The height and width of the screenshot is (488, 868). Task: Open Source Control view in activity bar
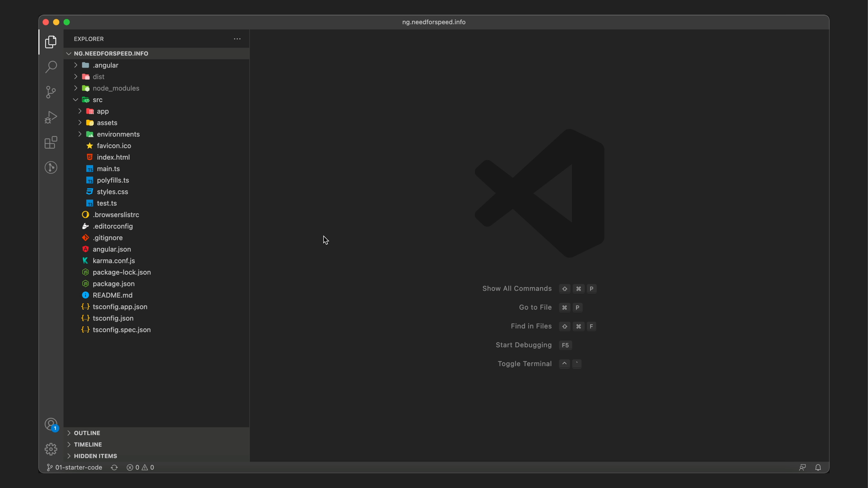point(51,92)
